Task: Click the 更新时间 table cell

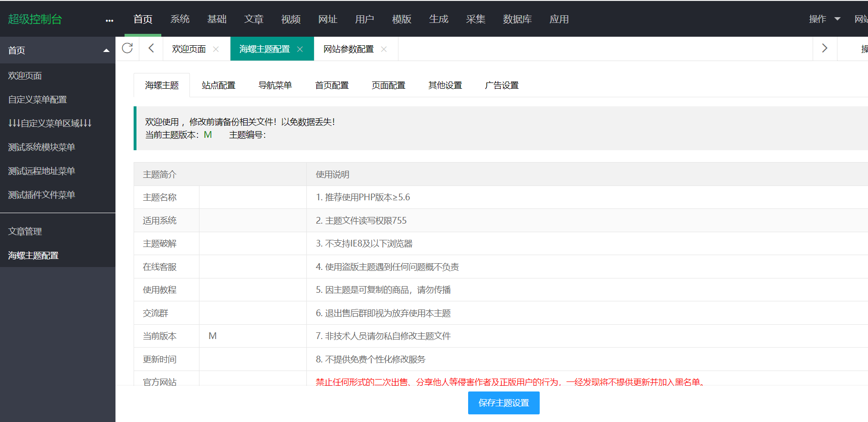Action: (167, 360)
